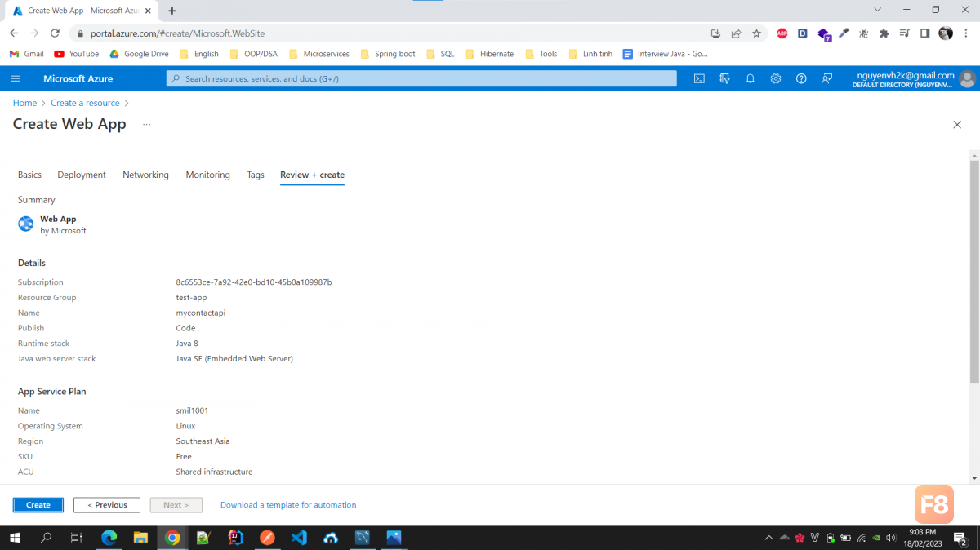Open Windows Start menu

[15, 538]
